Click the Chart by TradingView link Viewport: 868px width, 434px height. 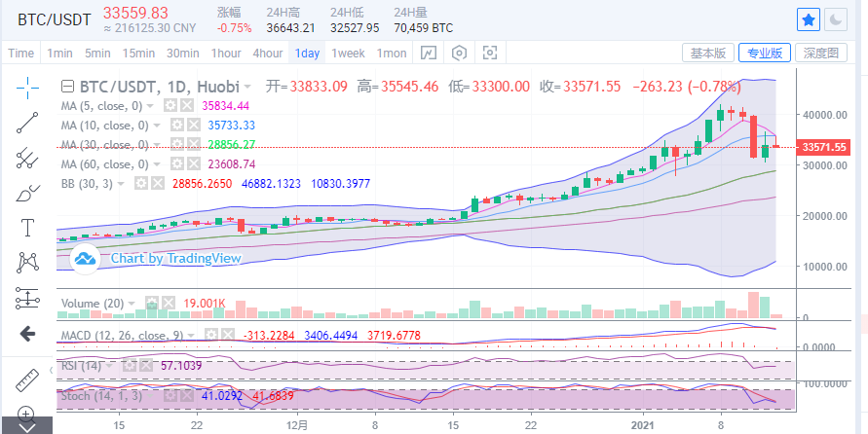(x=176, y=258)
